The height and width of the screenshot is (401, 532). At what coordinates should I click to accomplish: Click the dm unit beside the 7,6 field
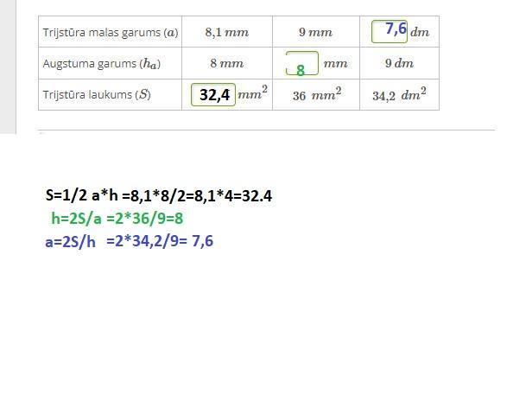pyautogui.click(x=420, y=33)
